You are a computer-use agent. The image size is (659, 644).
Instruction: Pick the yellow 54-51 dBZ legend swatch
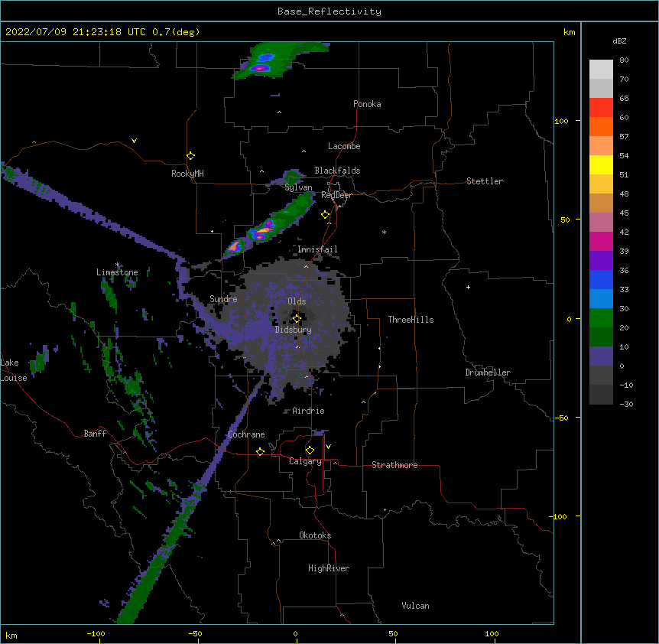point(601,165)
